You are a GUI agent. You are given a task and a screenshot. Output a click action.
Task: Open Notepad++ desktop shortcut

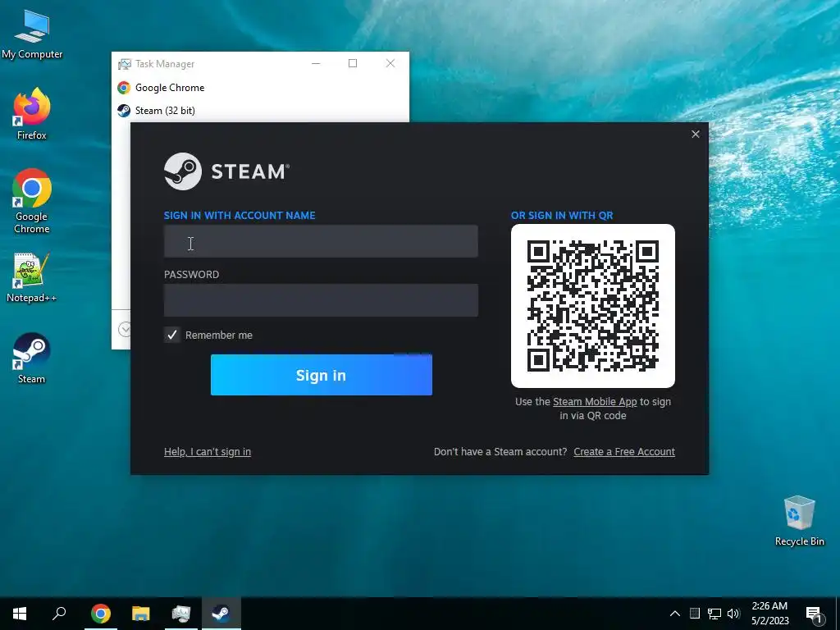[32, 277]
